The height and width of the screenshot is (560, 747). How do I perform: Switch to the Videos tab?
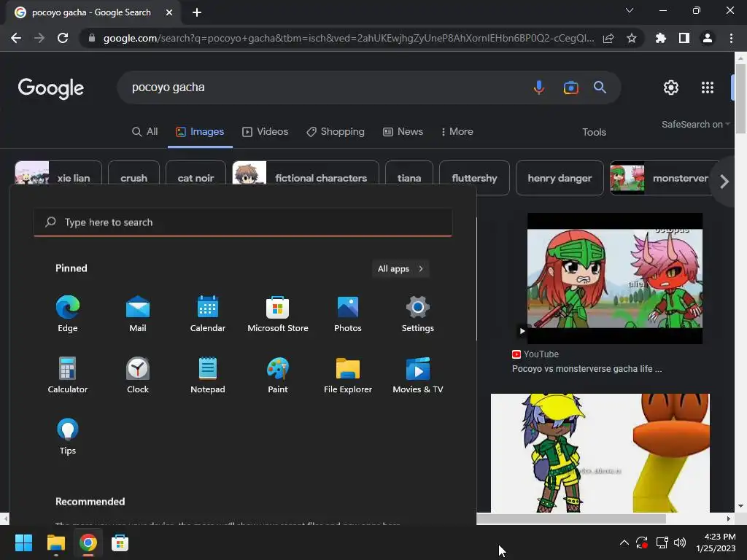point(266,132)
